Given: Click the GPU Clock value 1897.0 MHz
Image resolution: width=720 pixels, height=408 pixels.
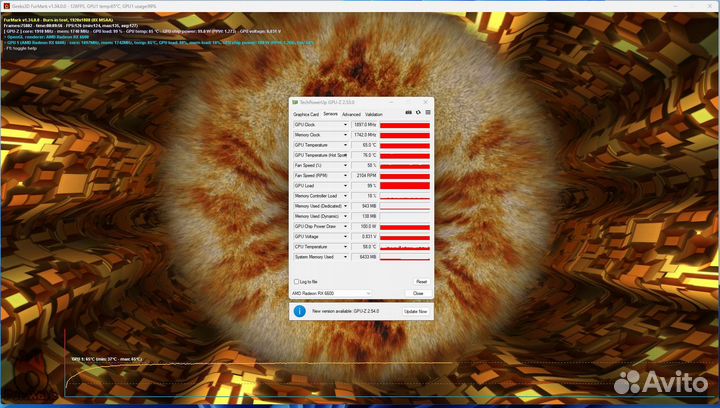Looking at the screenshot, I should pos(365,125).
